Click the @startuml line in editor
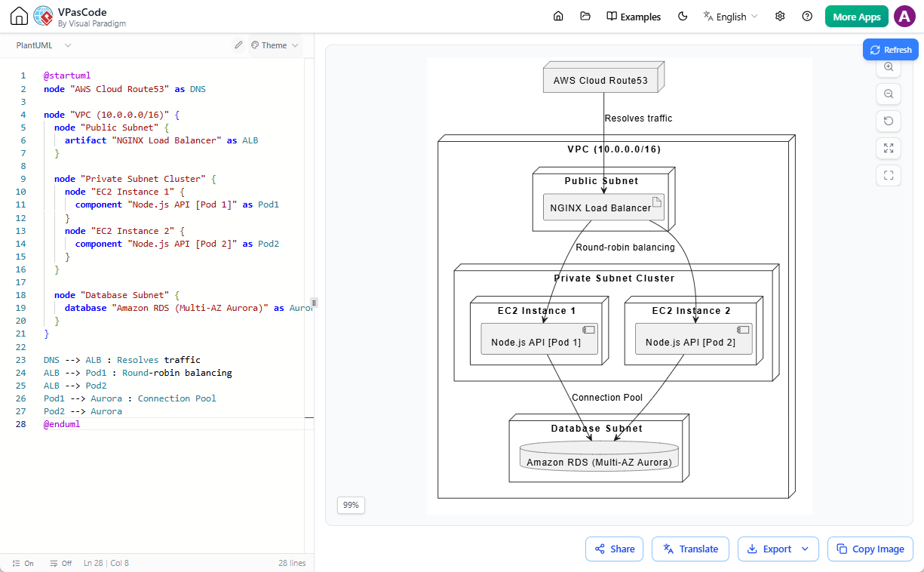This screenshot has width=924, height=572. pos(67,75)
